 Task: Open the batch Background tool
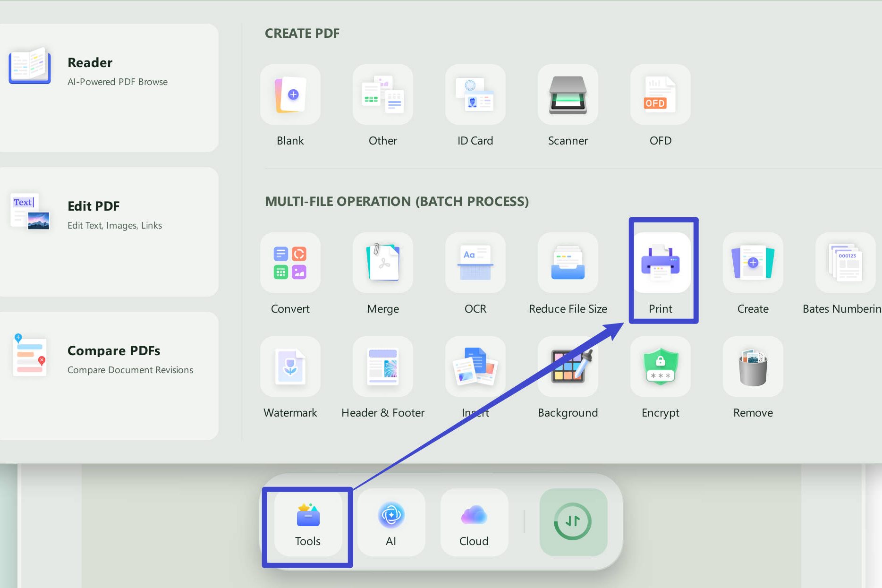click(x=568, y=366)
